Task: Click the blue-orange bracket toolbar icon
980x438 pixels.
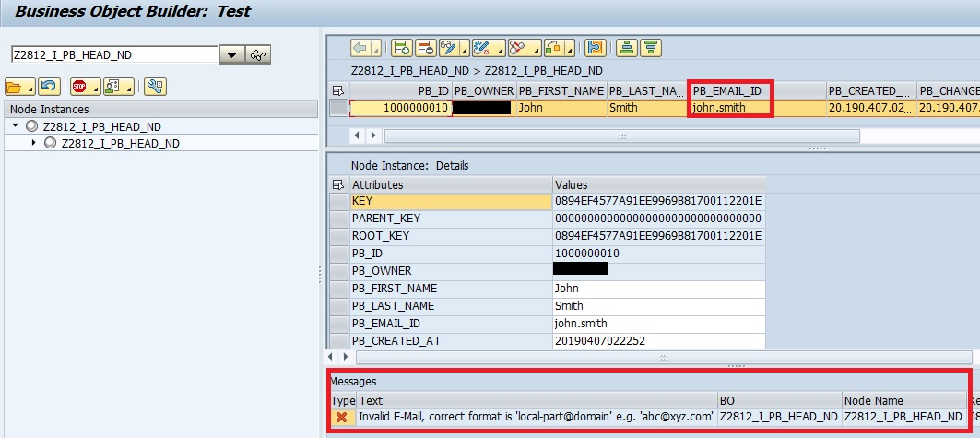Action: pos(596,47)
